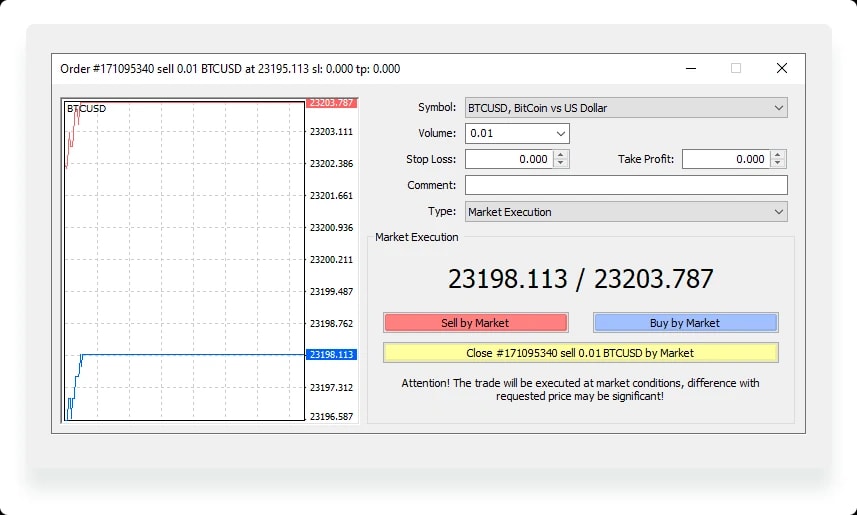This screenshot has height=515, width=857.
Task: Click the BTCUSD tick chart area
Action: (x=184, y=261)
